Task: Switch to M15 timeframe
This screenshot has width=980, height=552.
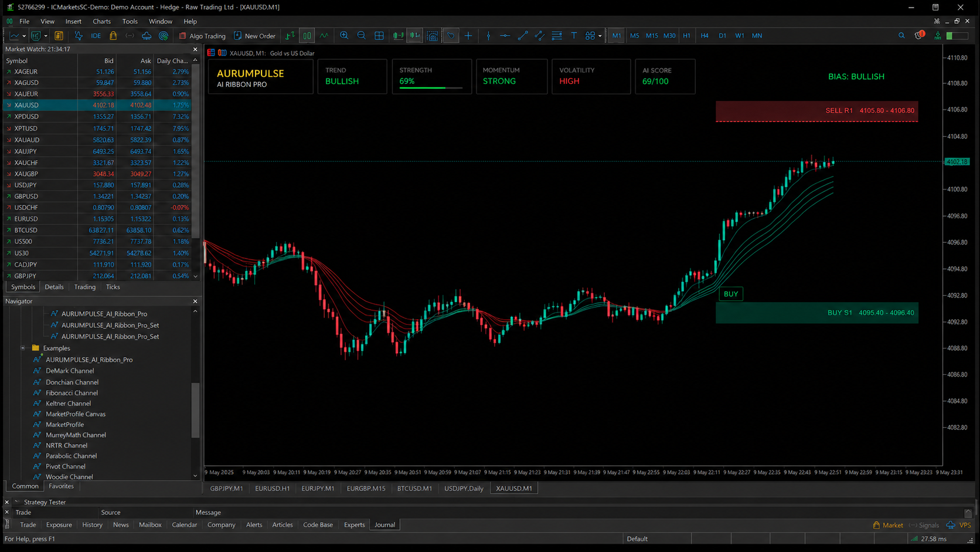Action: pos(652,36)
